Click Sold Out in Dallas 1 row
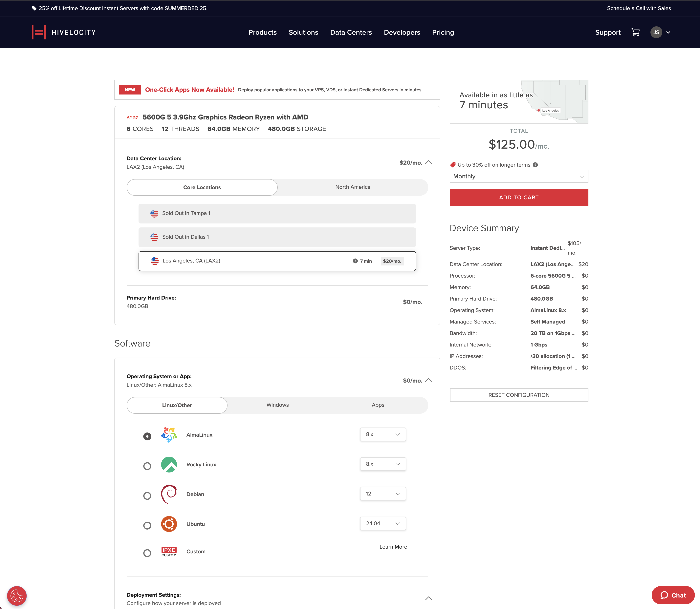The height and width of the screenshot is (609, 700). (x=277, y=237)
